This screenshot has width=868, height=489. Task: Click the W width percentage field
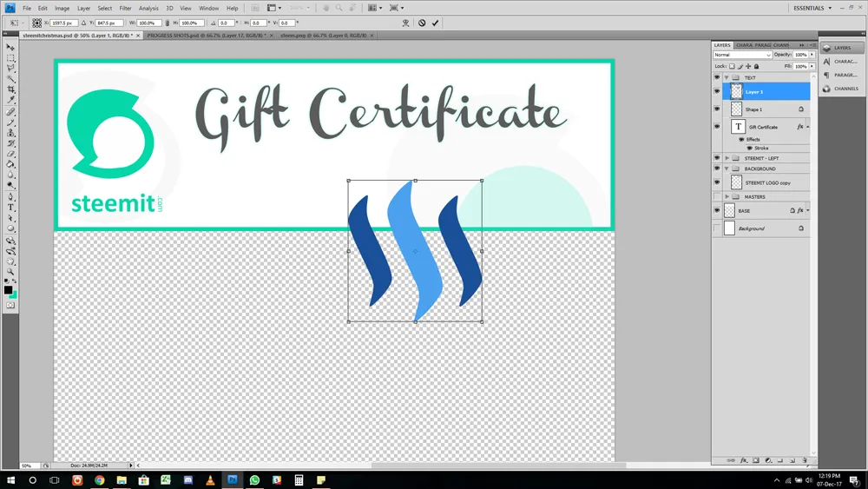(x=148, y=23)
